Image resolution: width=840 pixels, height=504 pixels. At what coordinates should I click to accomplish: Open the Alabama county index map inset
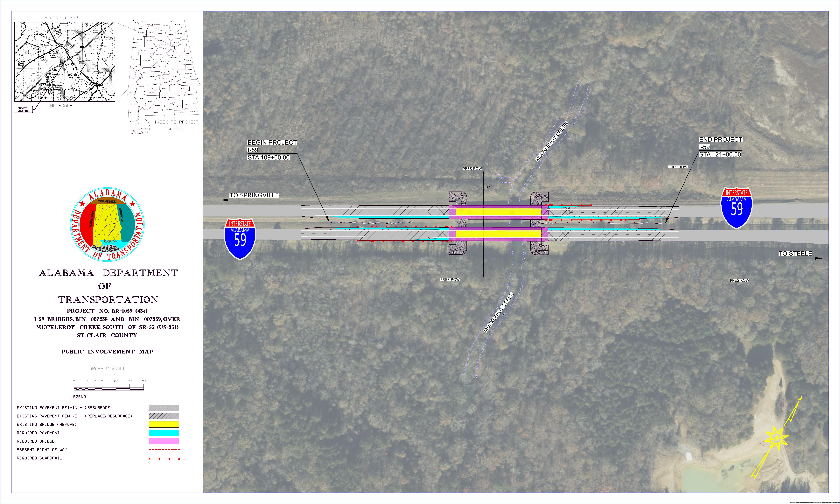tap(164, 76)
